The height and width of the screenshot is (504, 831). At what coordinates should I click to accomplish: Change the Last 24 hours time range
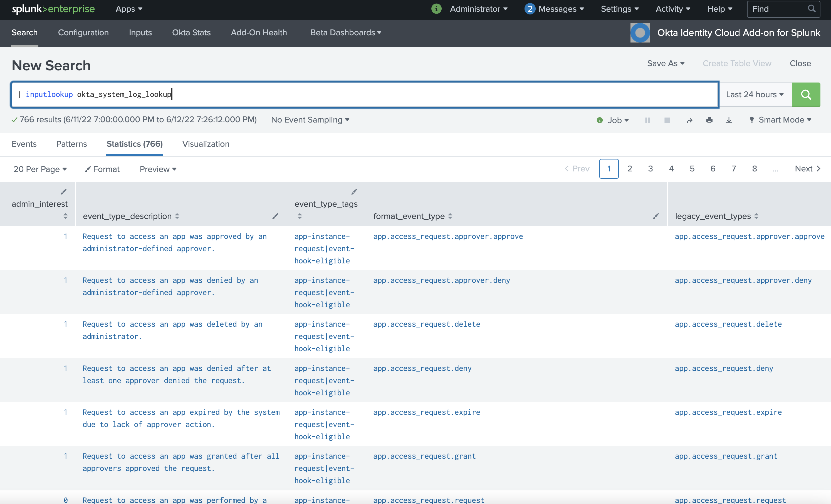pyautogui.click(x=755, y=95)
